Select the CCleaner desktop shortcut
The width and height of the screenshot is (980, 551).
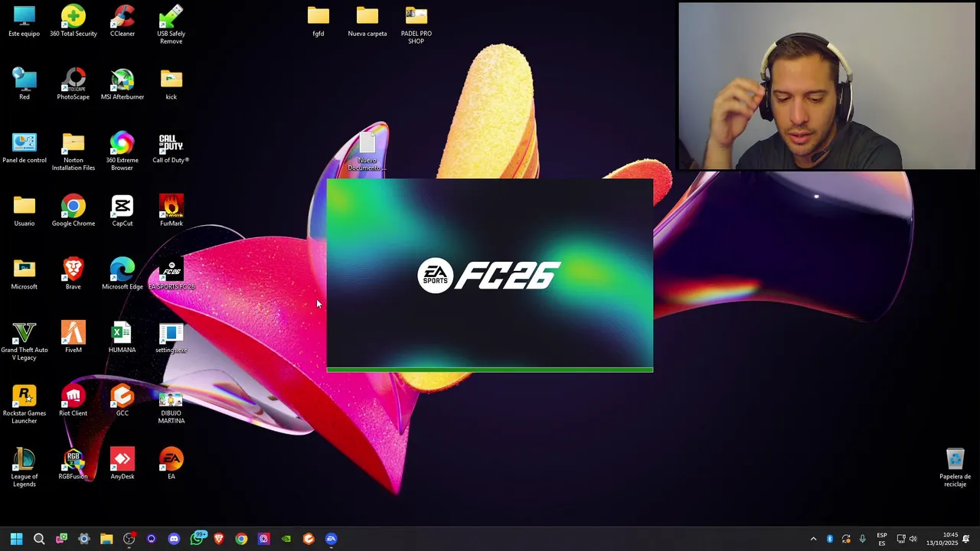click(x=122, y=21)
